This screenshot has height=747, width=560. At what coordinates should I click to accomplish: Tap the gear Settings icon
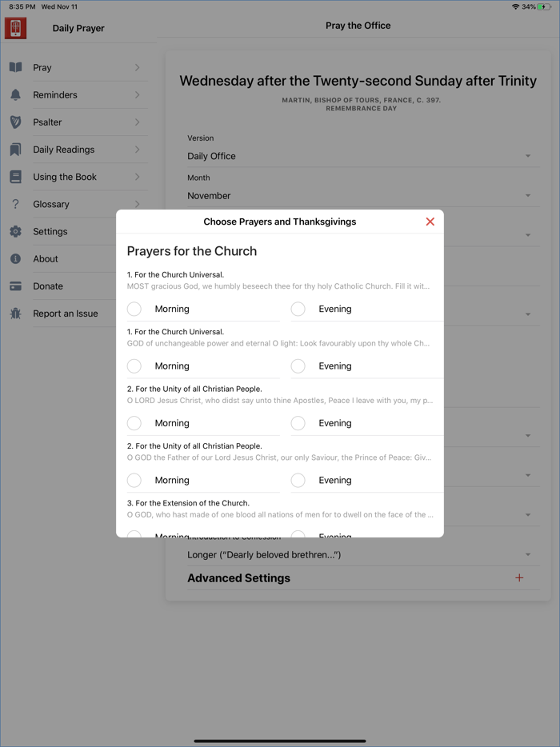pyautogui.click(x=16, y=231)
